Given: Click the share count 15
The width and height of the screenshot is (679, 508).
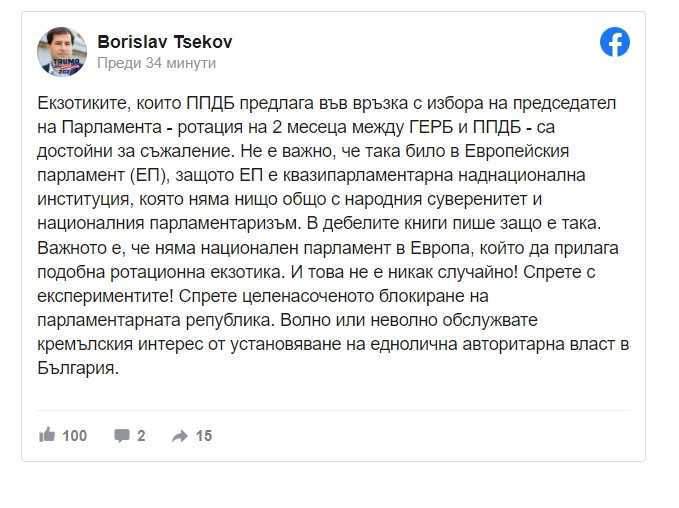Looking at the screenshot, I should pos(204,435).
